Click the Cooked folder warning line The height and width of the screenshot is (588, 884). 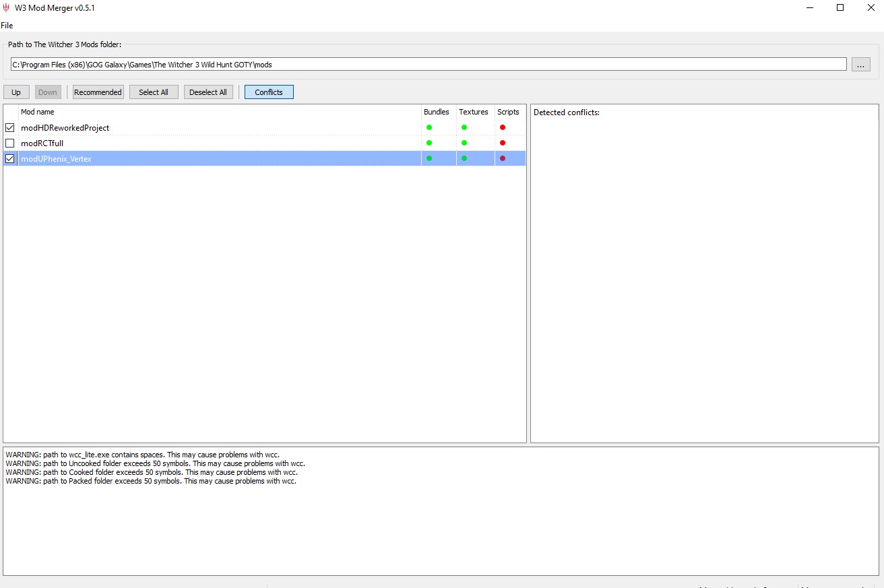pos(152,472)
